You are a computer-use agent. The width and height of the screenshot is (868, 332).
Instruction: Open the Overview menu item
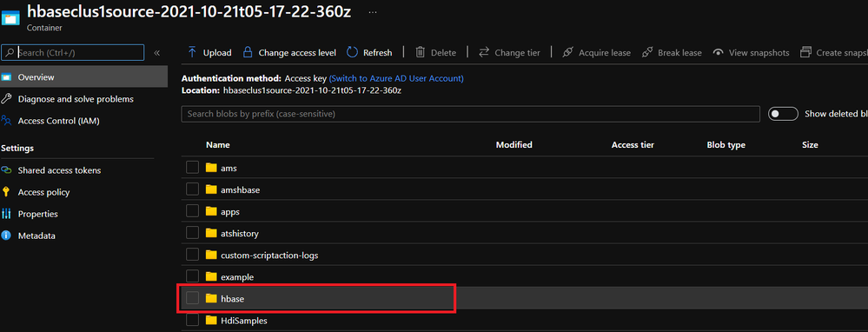83,77
